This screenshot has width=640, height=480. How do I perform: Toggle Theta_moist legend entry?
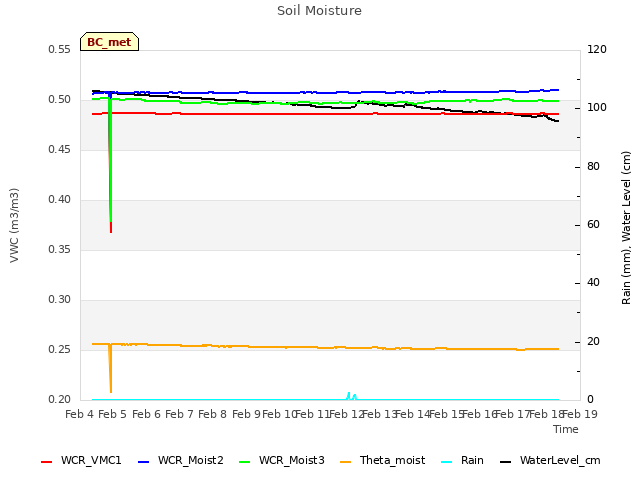(x=382, y=460)
